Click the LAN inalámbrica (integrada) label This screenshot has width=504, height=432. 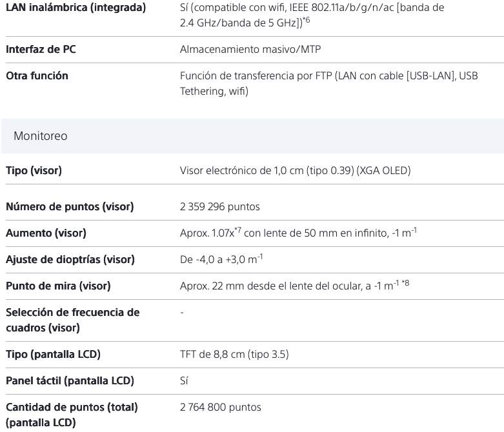click(76, 8)
